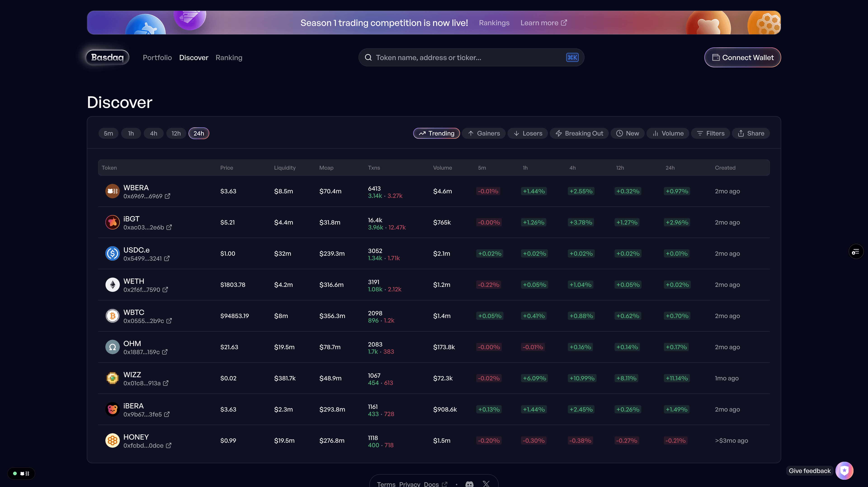The height and width of the screenshot is (487, 868).
Task: Click the X social icon in footer
Action: pyautogui.click(x=486, y=484)
